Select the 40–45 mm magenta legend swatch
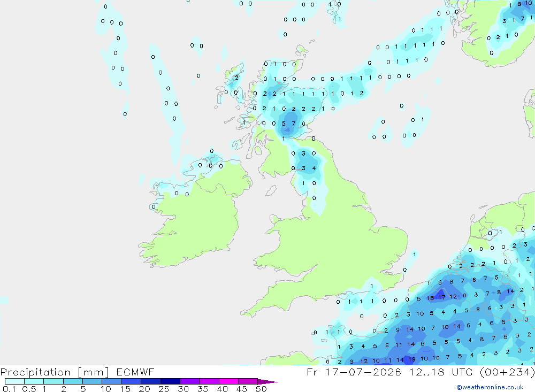This screenshot has height=392, width=535. [x=228, y=381]
